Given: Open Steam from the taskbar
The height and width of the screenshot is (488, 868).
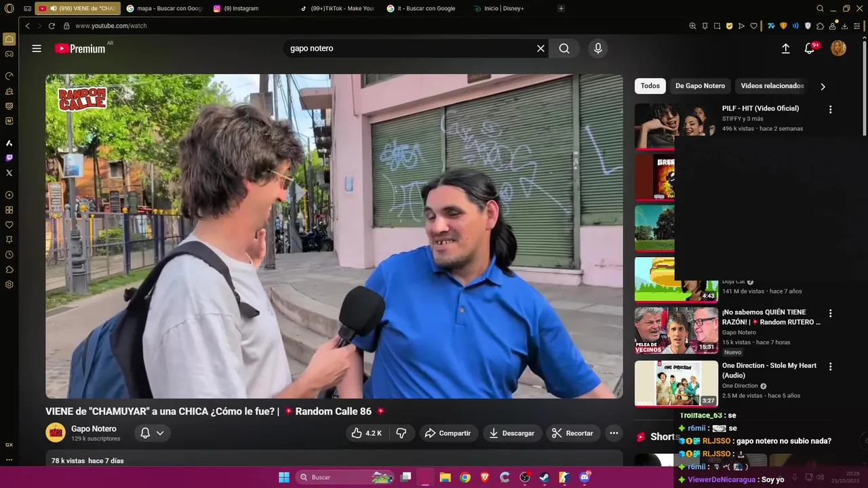Looking at the screenshot, I should (545, 477).
